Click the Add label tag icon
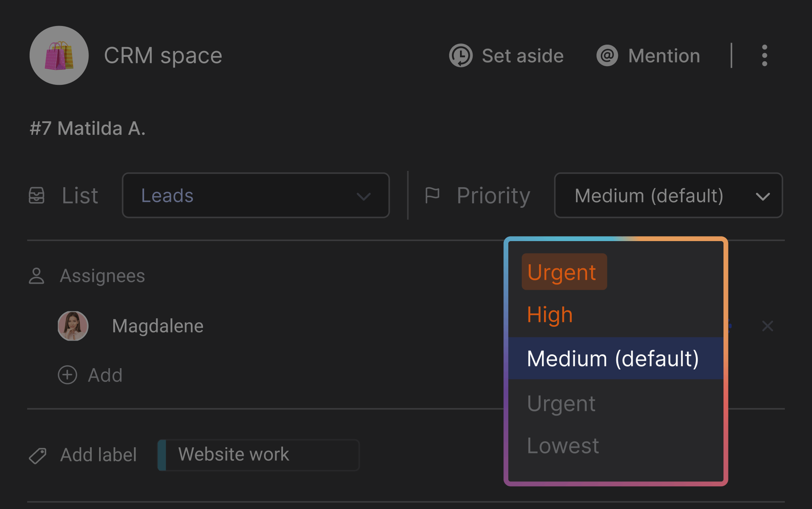 pos(38,455)
